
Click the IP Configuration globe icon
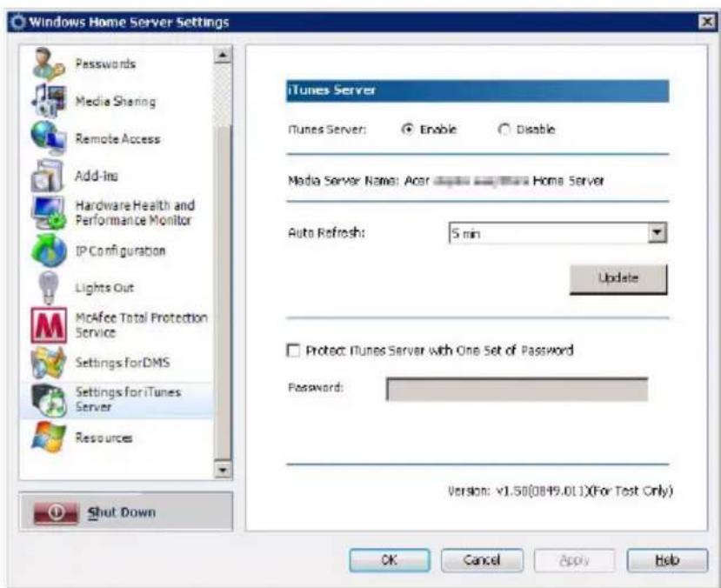tap(49, 251)
